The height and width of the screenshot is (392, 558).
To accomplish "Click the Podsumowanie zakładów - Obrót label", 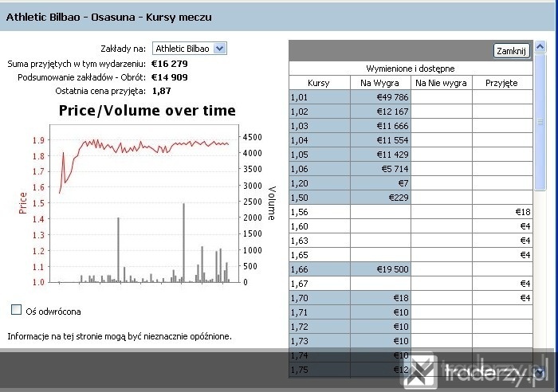I will [x=82, y=77].
